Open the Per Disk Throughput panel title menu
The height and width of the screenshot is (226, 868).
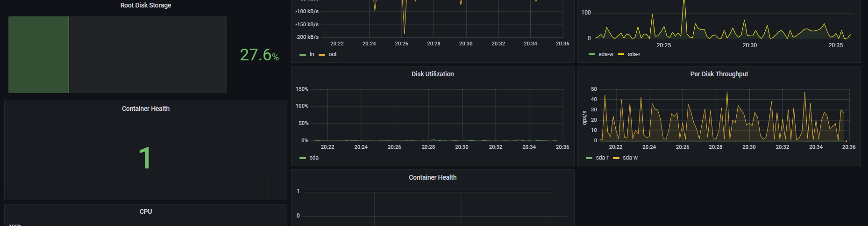[x=719, y=74]
